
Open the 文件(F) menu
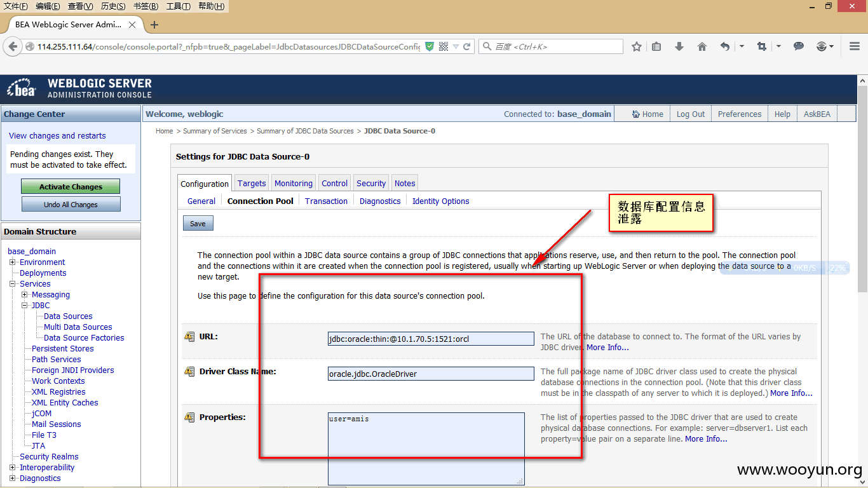[x=16, y=6]
